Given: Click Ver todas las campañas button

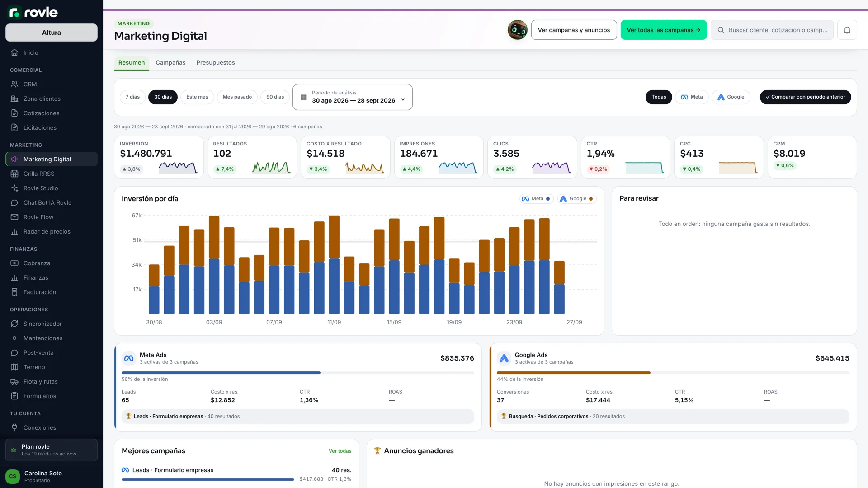Looking at the screenshot, I should (664, 30).
